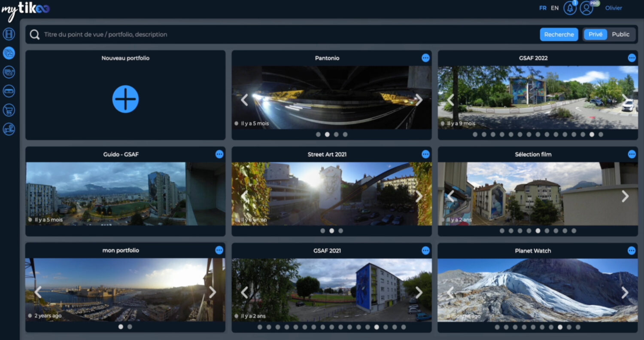Select the Public visibility filter
644x340 pixels.
tap(621, 34)
